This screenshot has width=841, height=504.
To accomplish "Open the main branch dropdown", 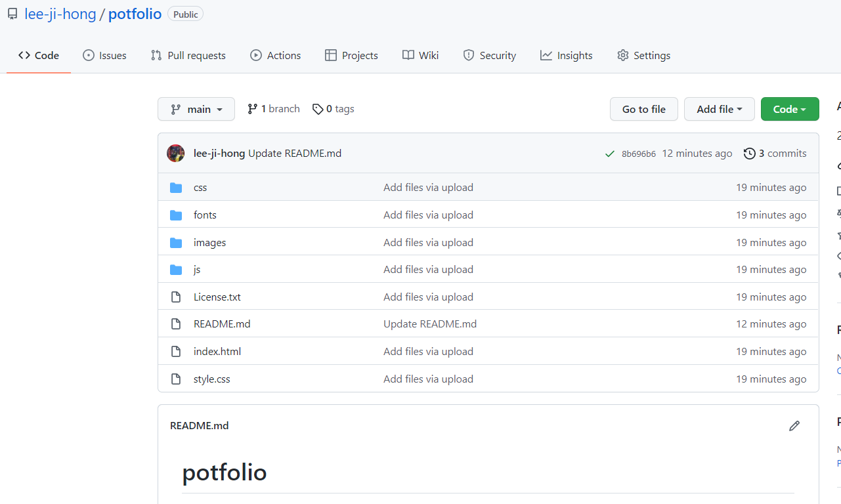I will pyautogui.click(x=196, y=109).
